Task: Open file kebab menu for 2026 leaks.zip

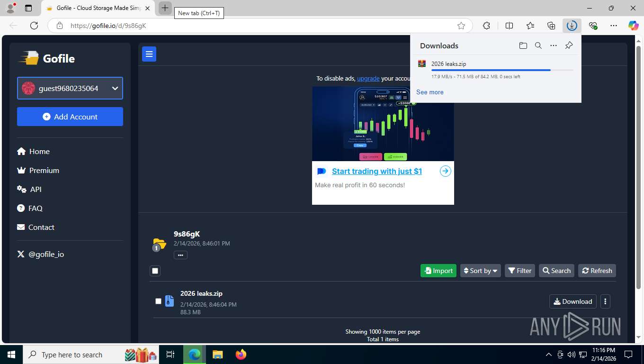Action: [605, 301]
